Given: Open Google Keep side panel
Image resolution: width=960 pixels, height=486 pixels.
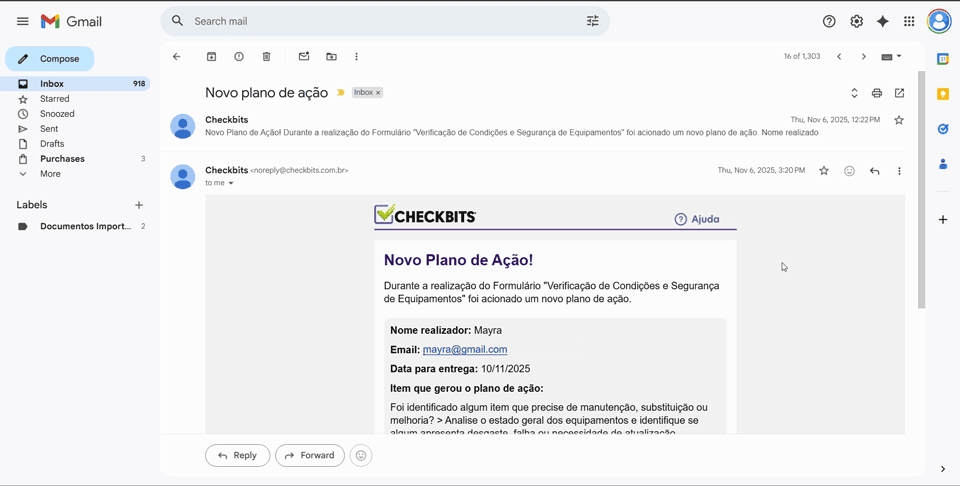Looking at the screenshot, I should tap(943, 94).
